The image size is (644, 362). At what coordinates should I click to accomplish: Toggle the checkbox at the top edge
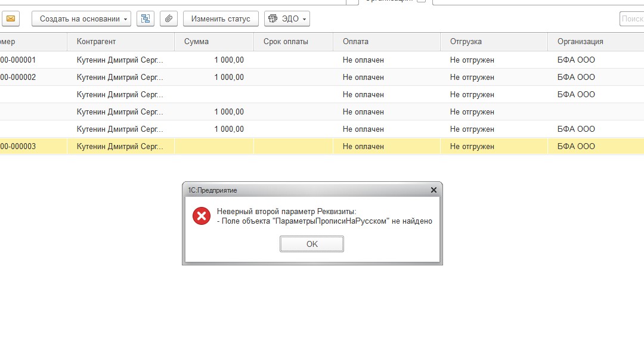421,1
